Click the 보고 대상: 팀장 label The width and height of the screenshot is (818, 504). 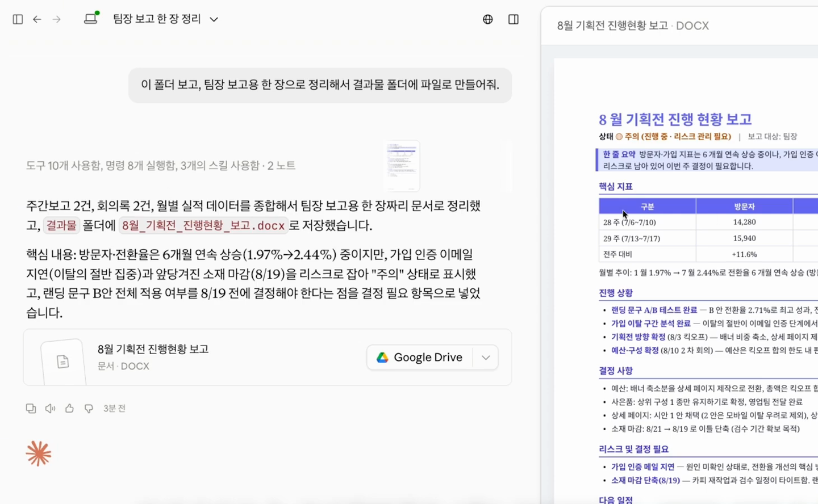(x=773, y=137)
